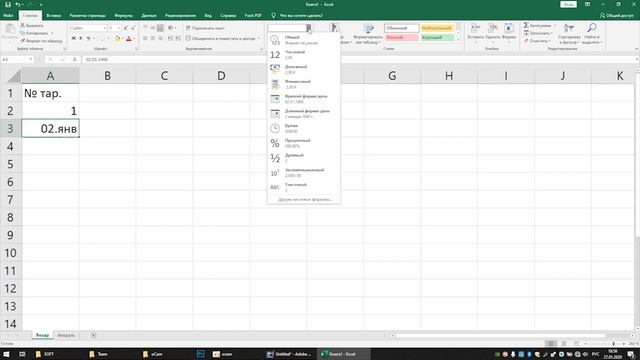This screenshot has width=640, height=360.
Task: Pick the Fraction (Дробный) format
Action: coord(304,158)
